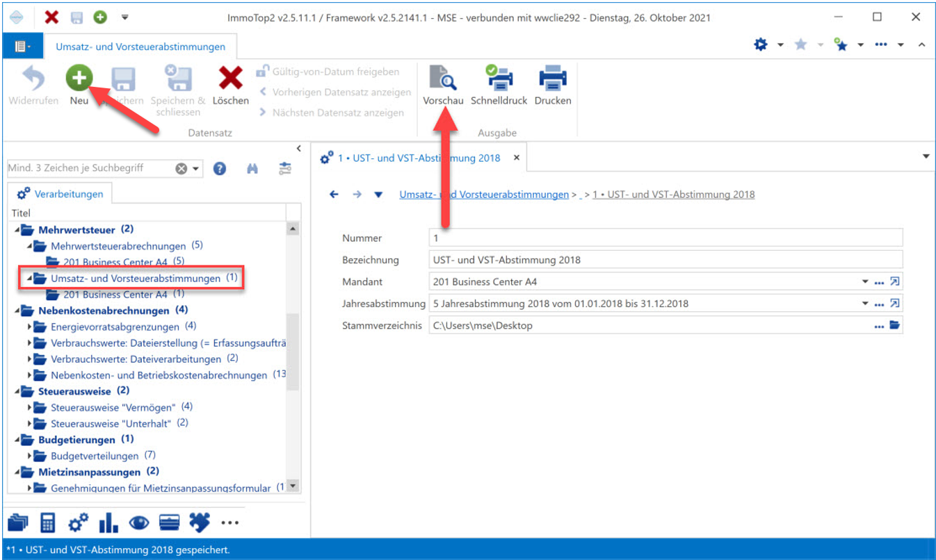Image resolution: width=936 pixels, height=560 pixels.
Task: Select the Mehrwertsteuerabrechnungen tree item
Action: tap(118, 246)
